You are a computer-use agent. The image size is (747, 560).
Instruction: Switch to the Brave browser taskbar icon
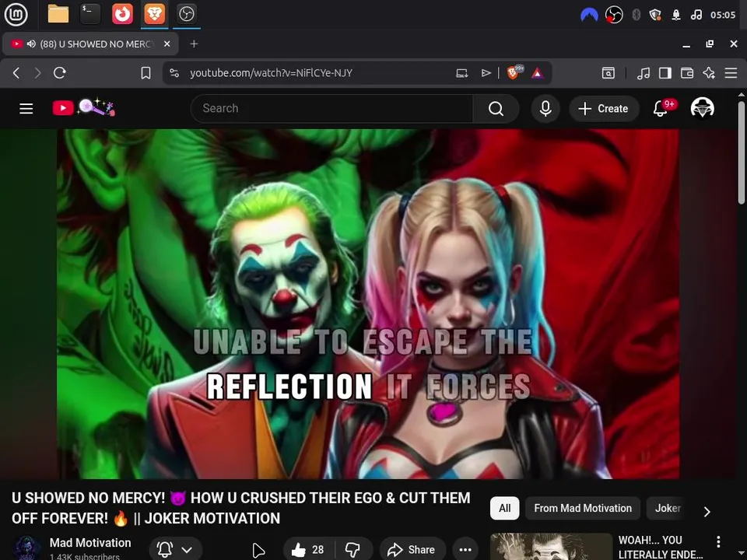click(154, 14)
